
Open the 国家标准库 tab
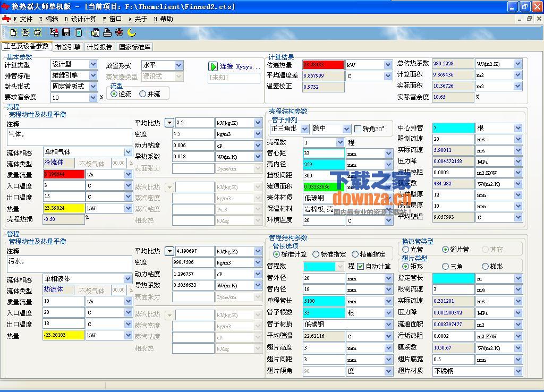click(134, 47)
